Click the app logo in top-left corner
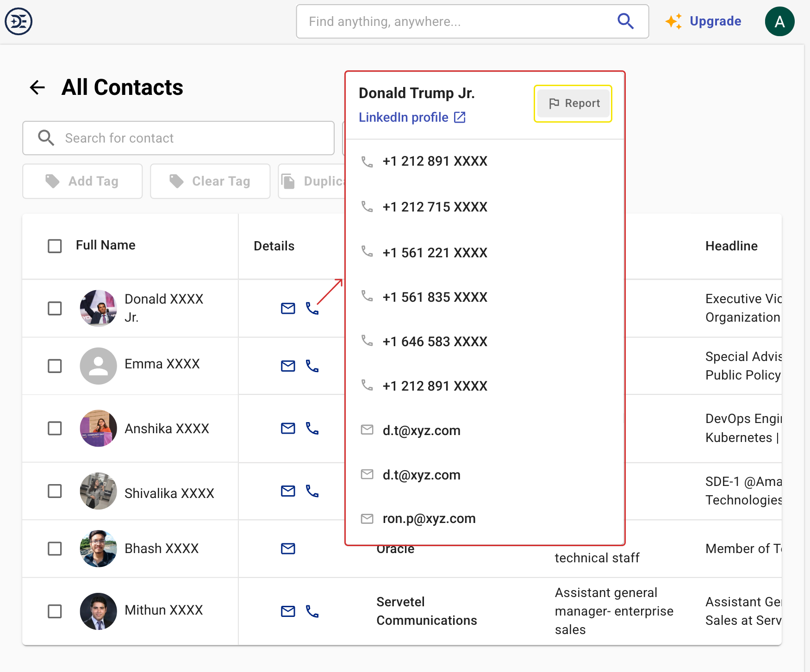 [19, 21]
